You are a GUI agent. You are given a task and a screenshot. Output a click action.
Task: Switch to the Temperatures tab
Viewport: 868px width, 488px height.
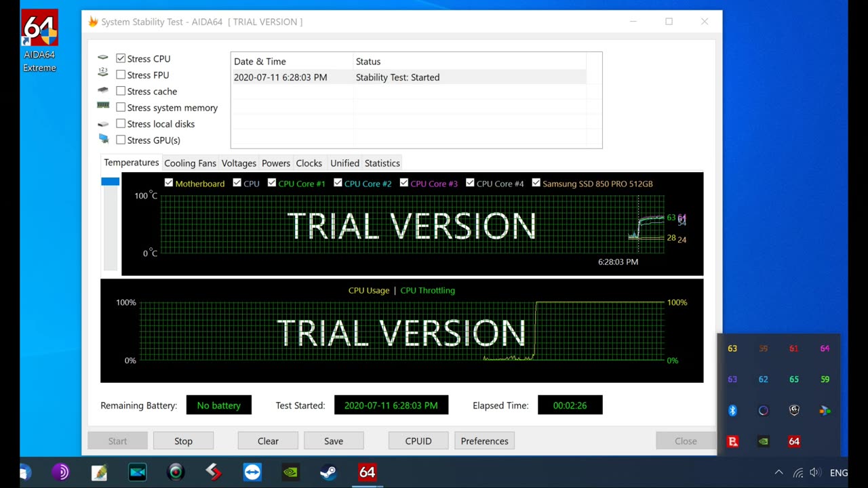[132, 163]
